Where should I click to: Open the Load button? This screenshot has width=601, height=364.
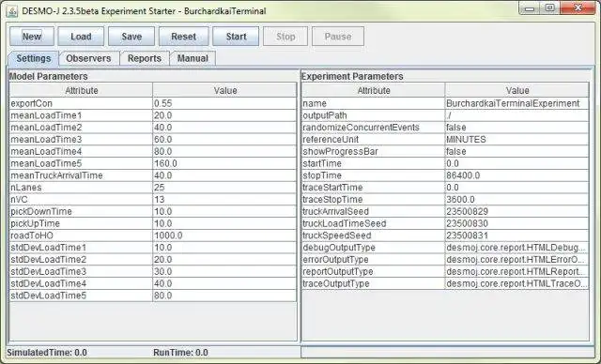(x=81, y=37)
